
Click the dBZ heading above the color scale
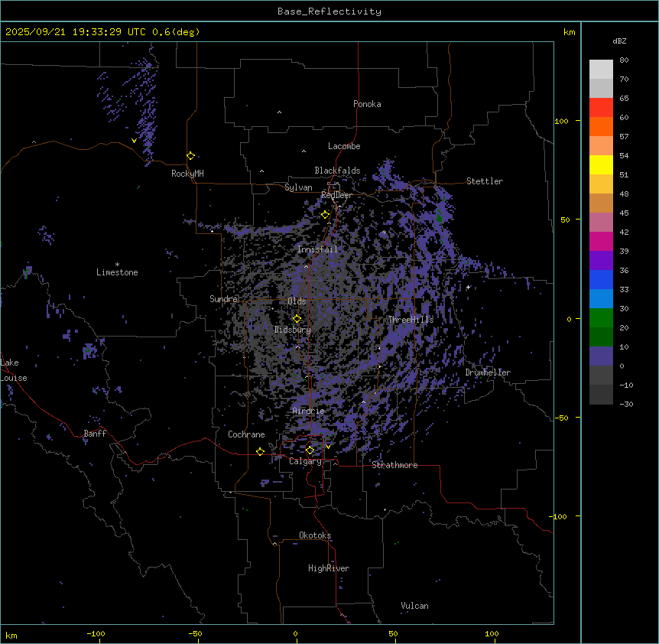[x=620, y=41]
